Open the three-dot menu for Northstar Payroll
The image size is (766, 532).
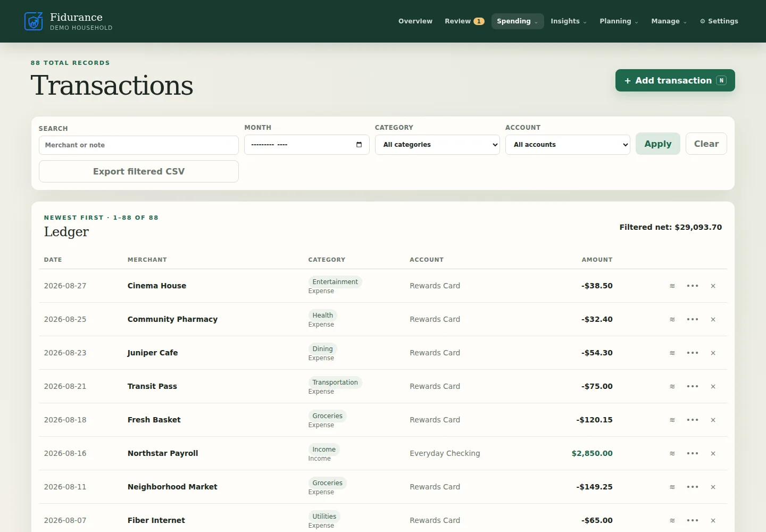click(x=693, y=453)
